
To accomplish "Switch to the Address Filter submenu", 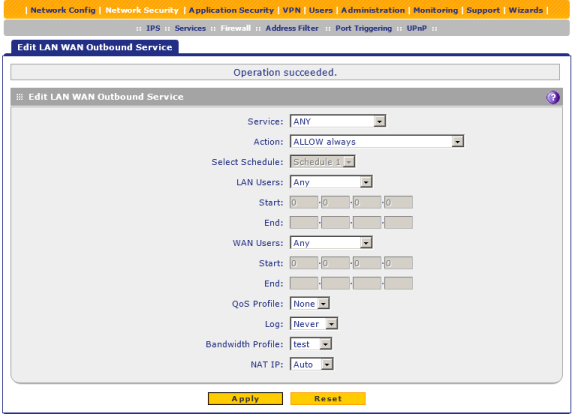I will coord(292,28).
